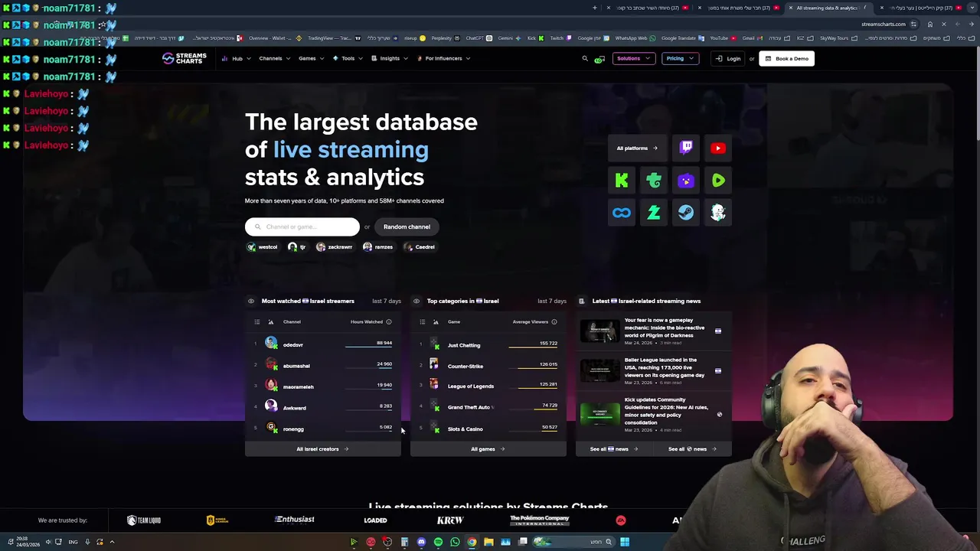Screen dimensions: 980x551
Task: Open odedsvr channel row
Action: click(x=323, y=344)
